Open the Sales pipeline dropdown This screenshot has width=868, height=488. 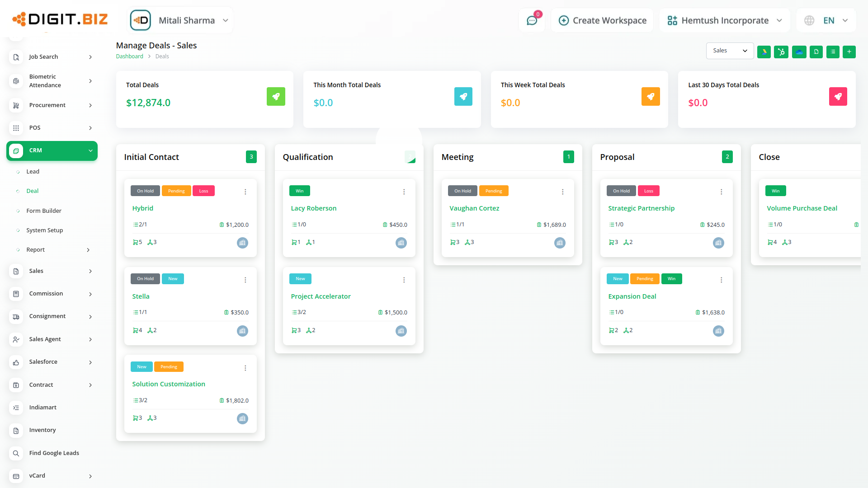pyautogui.click(x=730, y=51)
